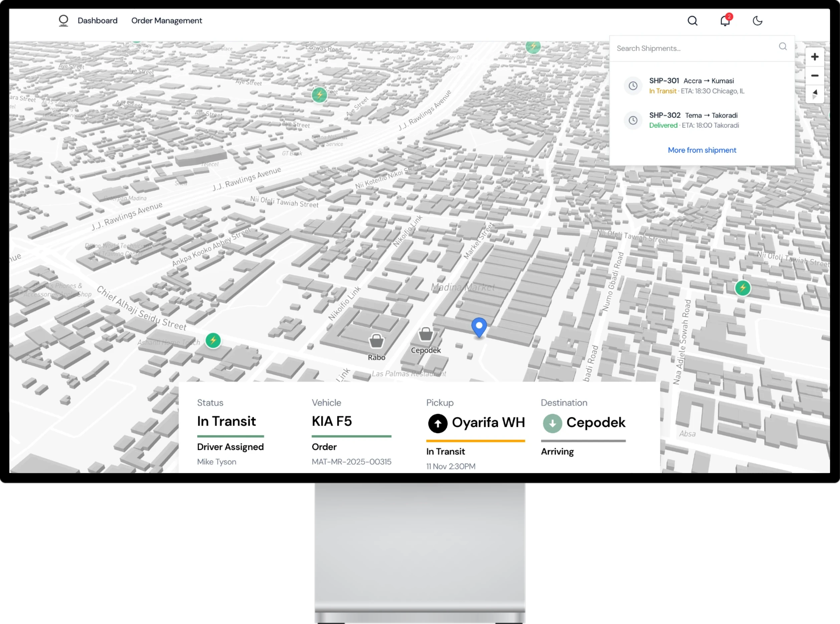Click the black pickup arrow icon beside Oyarifa WH
840x624 pixels.
pyautogui.click(x=438, y=424)
